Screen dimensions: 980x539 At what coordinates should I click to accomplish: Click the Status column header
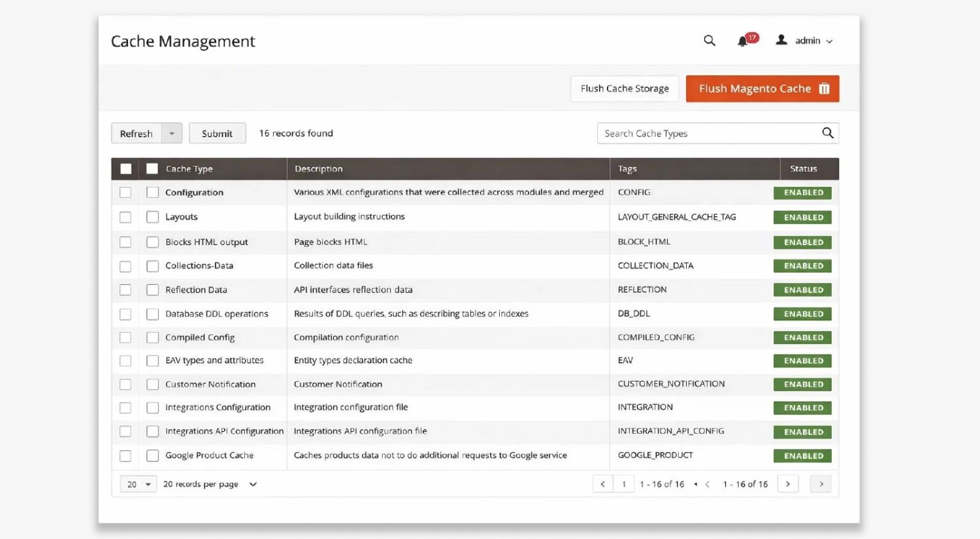tap(803, 169)
